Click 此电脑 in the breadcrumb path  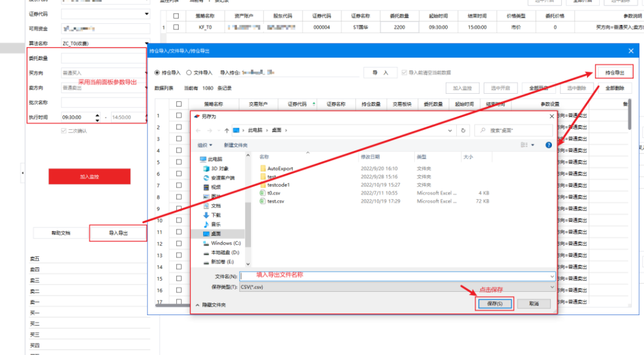pyautogui.click(x=255, y=130)
